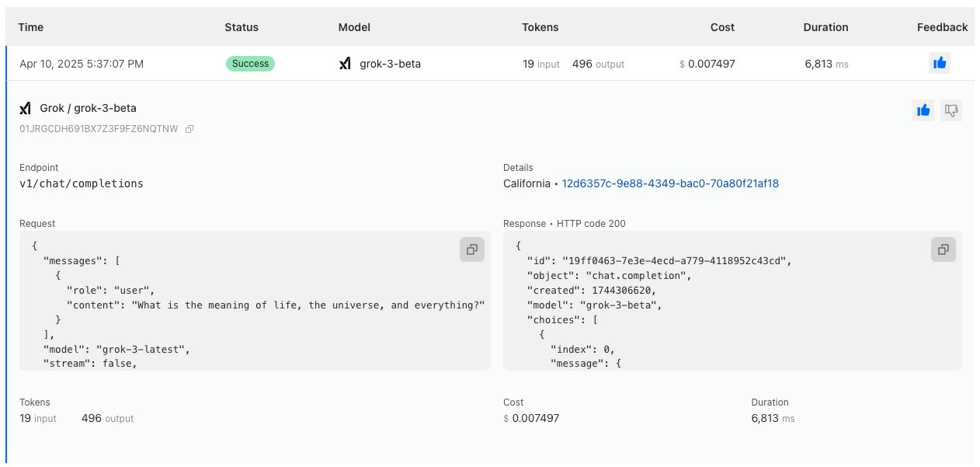
Task: Sort by the Duration column header
Action: (x=825, y=27)
